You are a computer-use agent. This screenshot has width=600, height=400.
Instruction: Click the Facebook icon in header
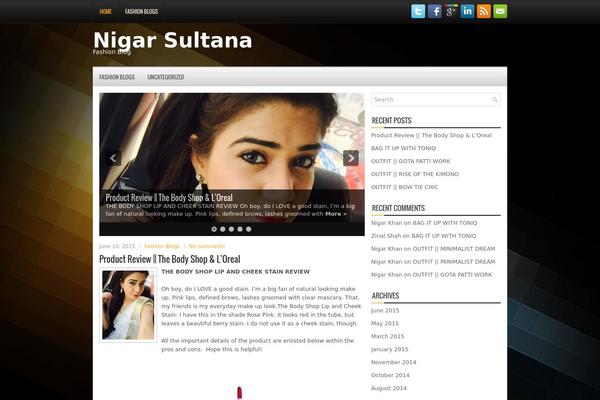click(435, 11)
